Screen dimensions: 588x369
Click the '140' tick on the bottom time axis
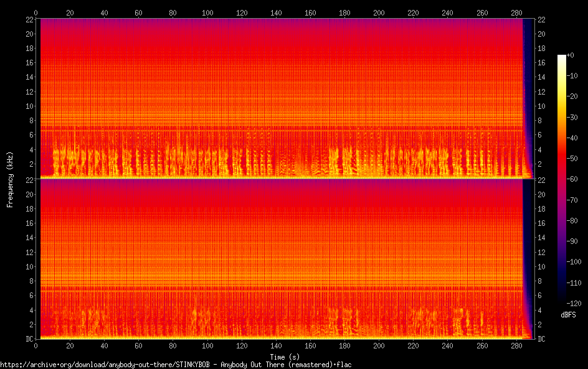(276, 346)
